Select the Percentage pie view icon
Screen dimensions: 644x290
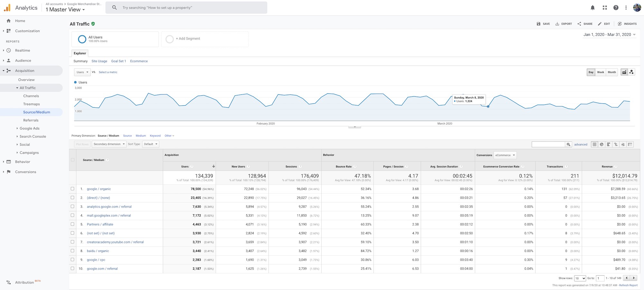(x=601, y=144)
